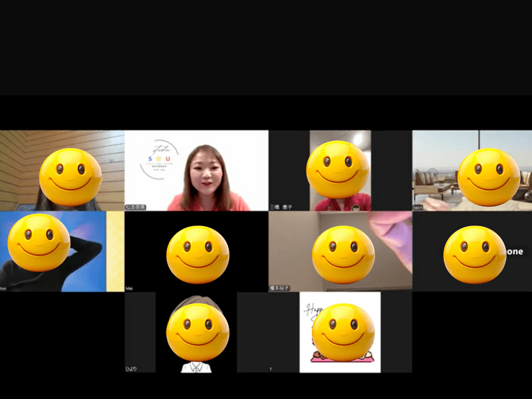This screenshot has height=399, width=532.
Task: Click the 三橋 恵子 name label
Action: (x=281, y=207)
